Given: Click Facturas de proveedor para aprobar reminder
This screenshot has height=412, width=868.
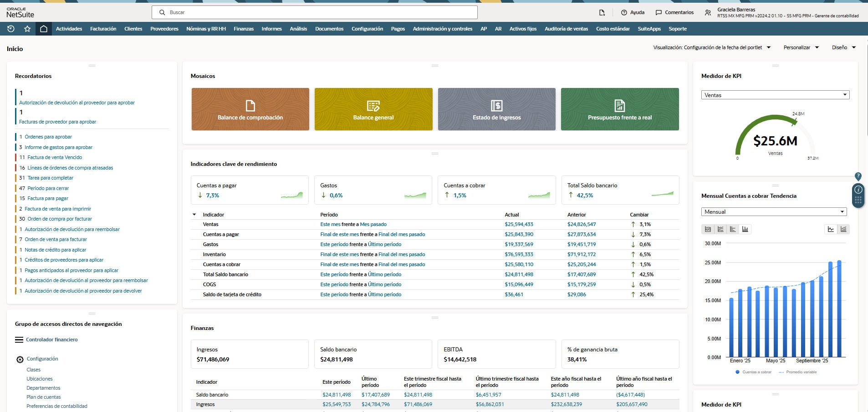Looking at the screenshot, I should pos(57,122).
